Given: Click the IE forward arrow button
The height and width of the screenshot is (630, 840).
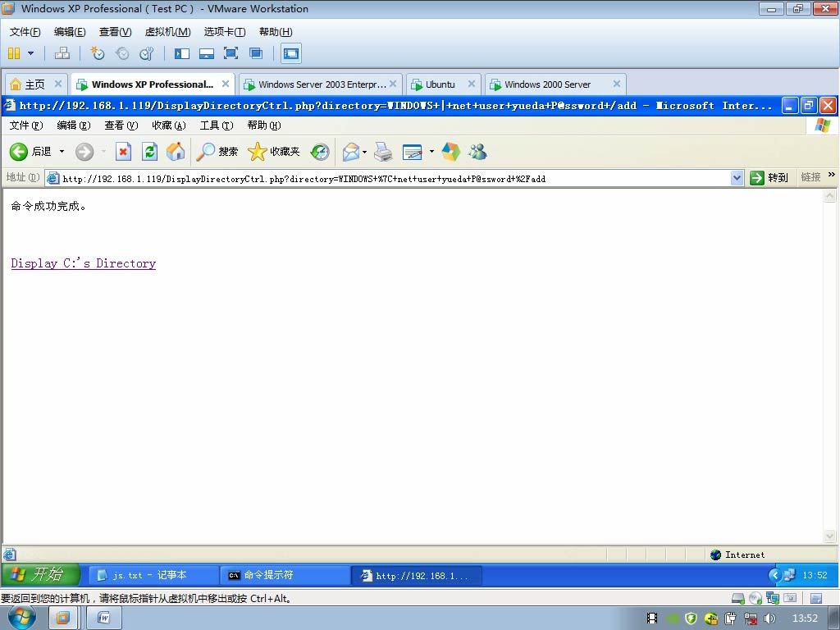Looking at the screenshot, I should (84, 152).
